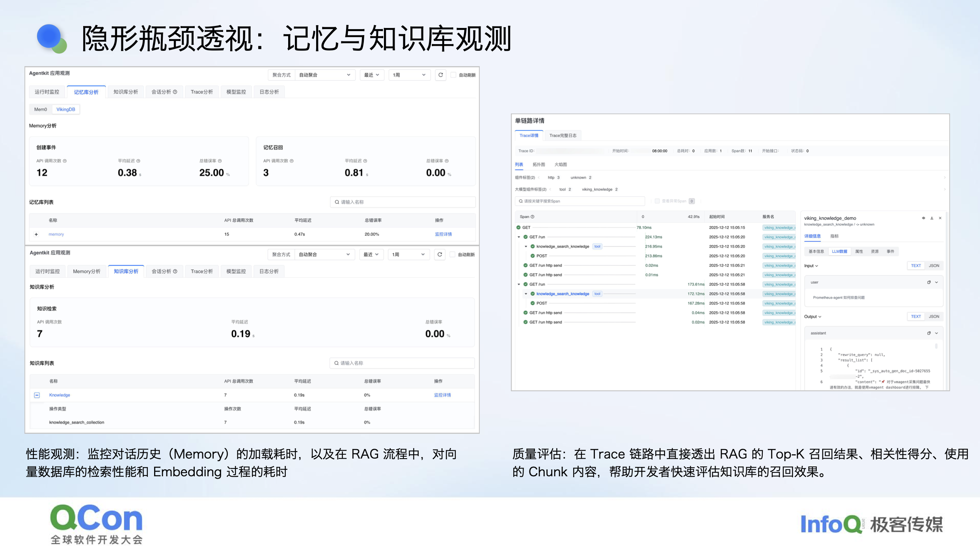Click scrollbar inside assistant output code
This screenshot has height=550, width=980.
tap(936, 346)
